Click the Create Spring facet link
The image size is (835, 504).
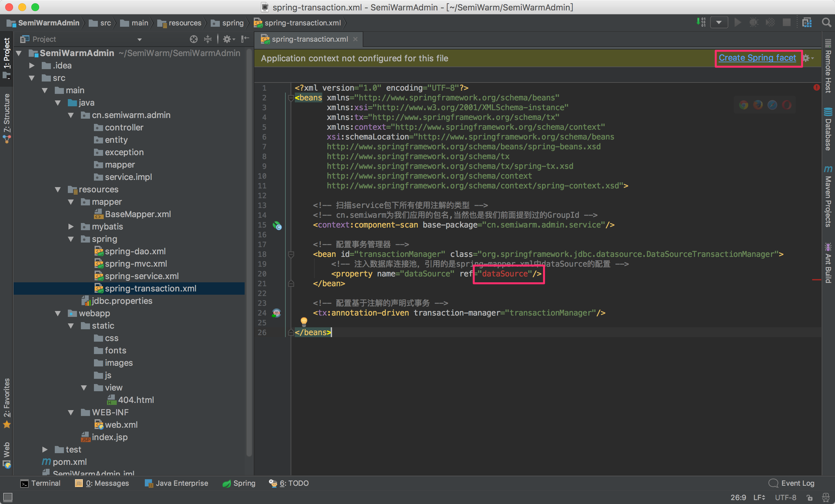pyautogui.click(x=757, y=58)
